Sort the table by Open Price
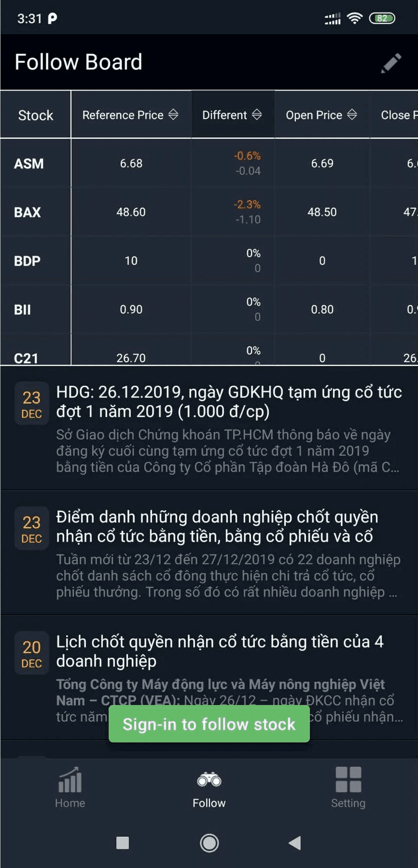The image size is (418, 868). (x=321, y=114)
